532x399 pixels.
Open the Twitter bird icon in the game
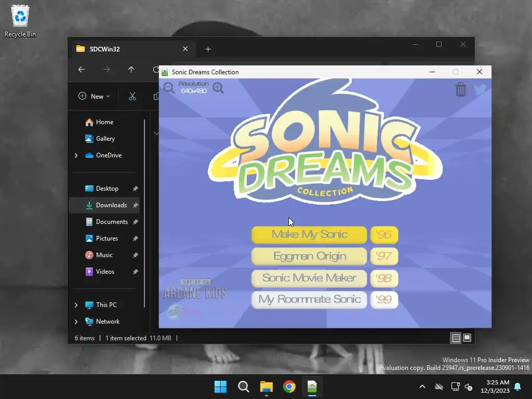coord(480,89)
